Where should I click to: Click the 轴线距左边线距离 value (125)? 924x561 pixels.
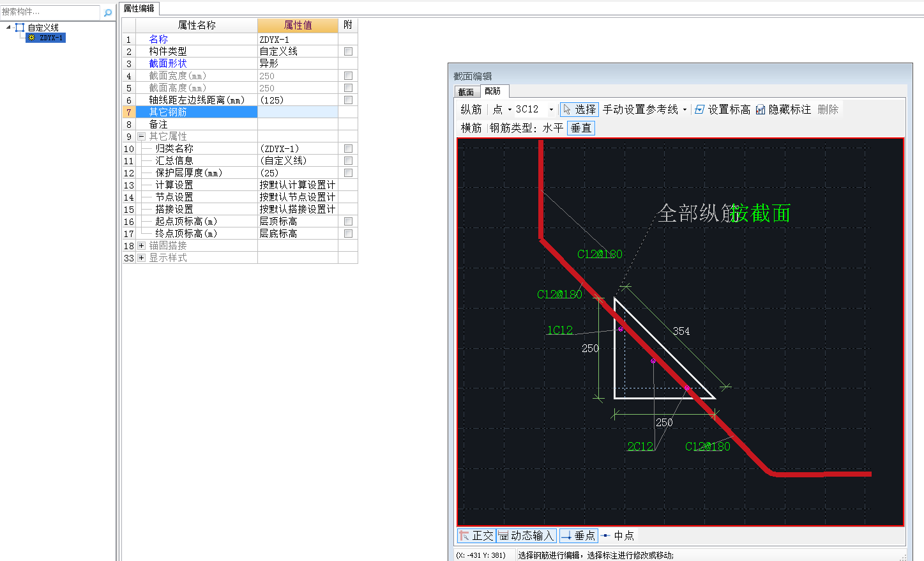click(x=298, y=100)
